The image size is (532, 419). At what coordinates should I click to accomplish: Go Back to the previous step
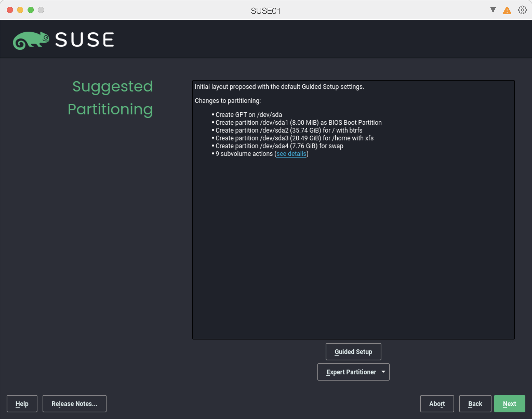click(x=475, y=404)
